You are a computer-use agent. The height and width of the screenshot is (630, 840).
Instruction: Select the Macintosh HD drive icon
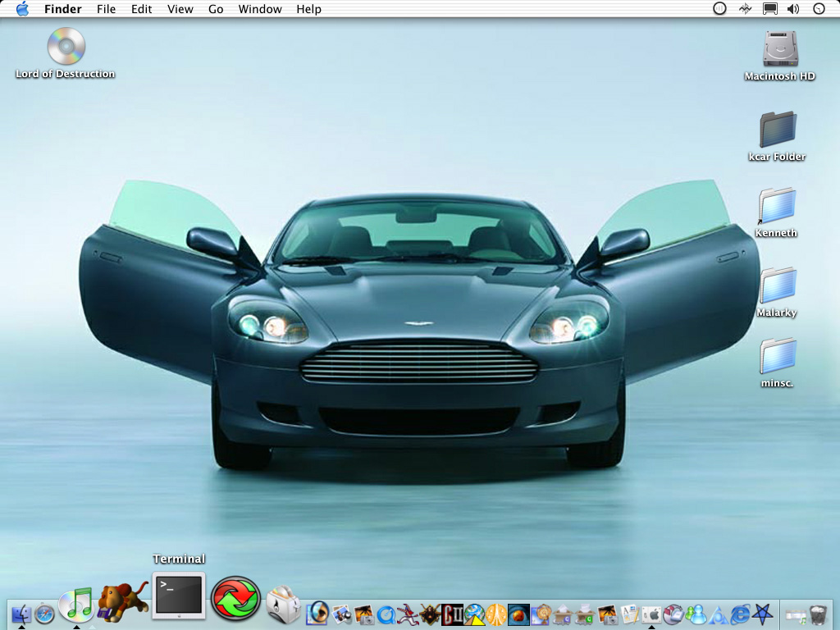point(778,48)
